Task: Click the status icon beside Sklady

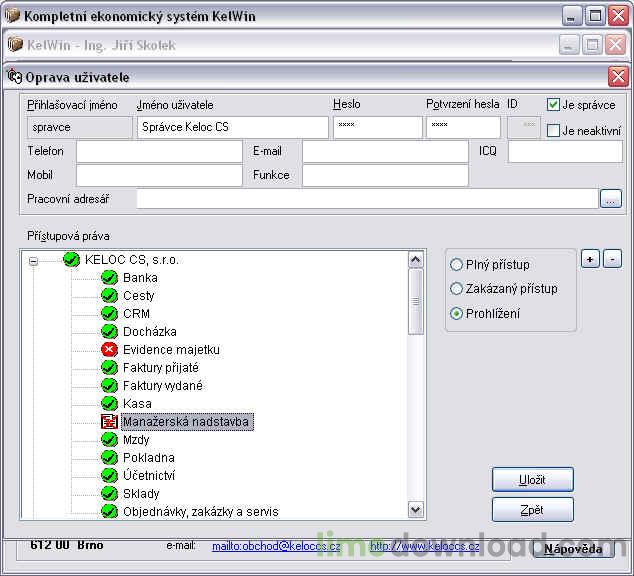Action: pos(110,494)
